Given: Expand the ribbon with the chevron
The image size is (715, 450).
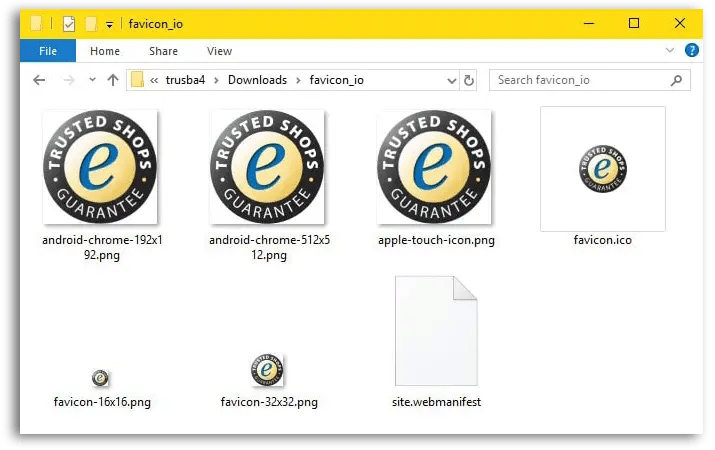Looking at the screenshot, I should 669,50.
